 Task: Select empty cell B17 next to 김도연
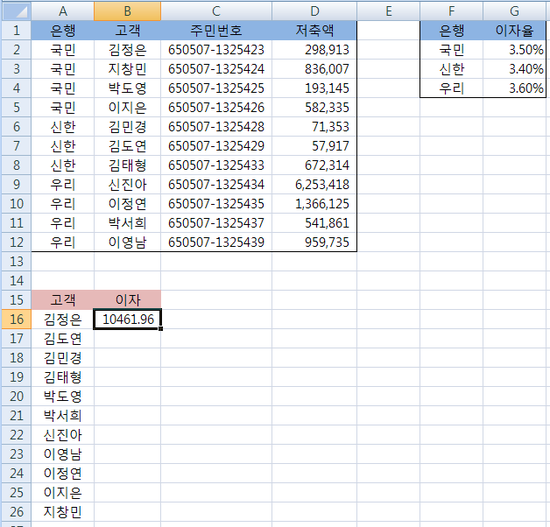(x=127, y=339)
